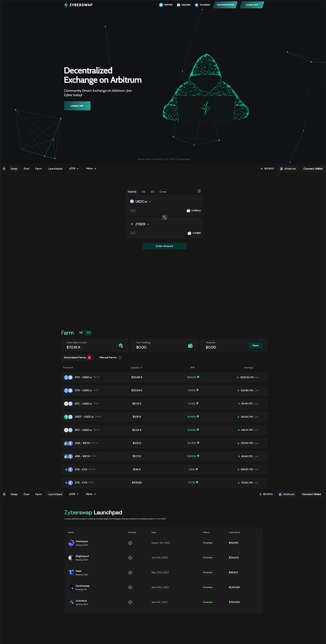The image size is (326, 644).
Task: Expand the USDC.e token selector
Action: [x=141, y=201]
